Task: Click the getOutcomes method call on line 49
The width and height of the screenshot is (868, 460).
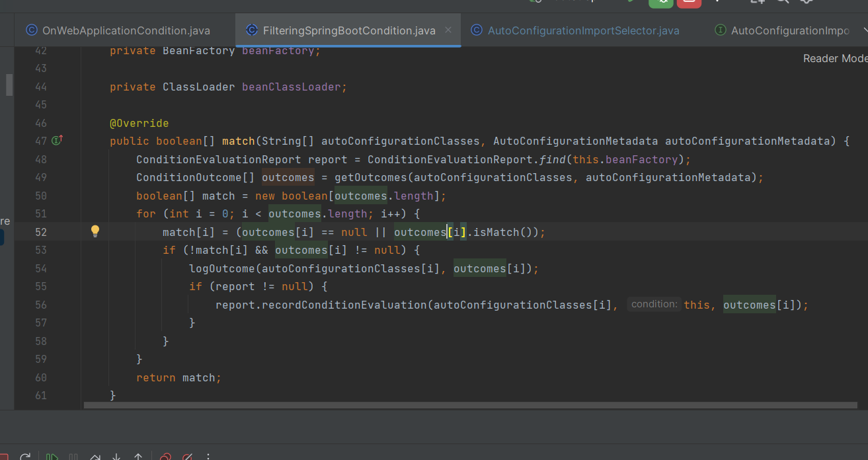Action: point(370,177)
